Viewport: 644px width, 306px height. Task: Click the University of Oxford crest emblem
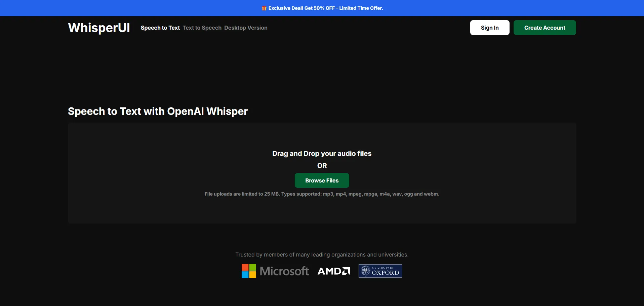click(x=365, y=271)
